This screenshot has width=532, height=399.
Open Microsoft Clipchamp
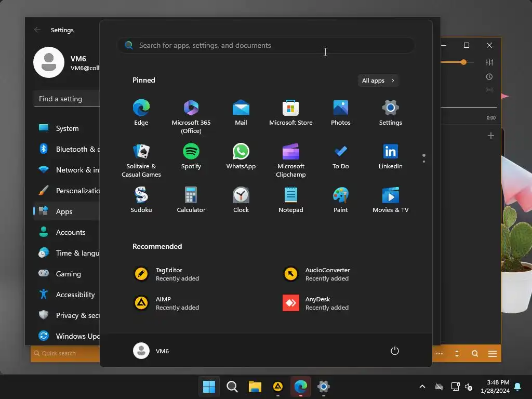291,161
